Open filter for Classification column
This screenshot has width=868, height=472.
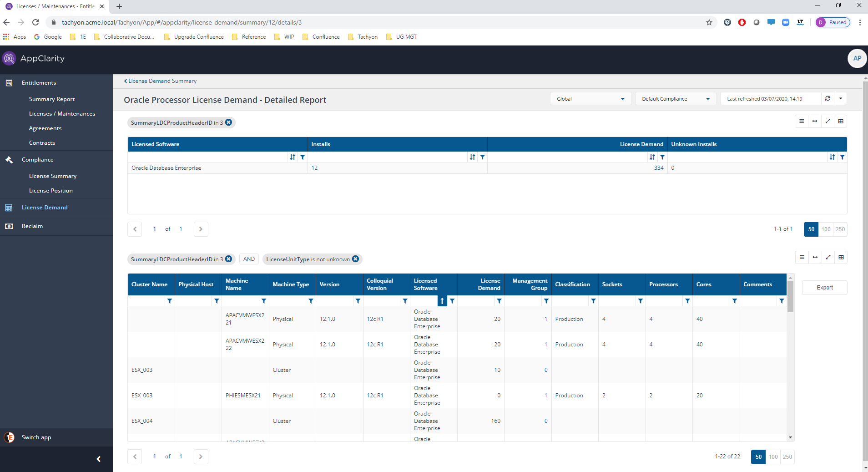(x=594, y=301)
